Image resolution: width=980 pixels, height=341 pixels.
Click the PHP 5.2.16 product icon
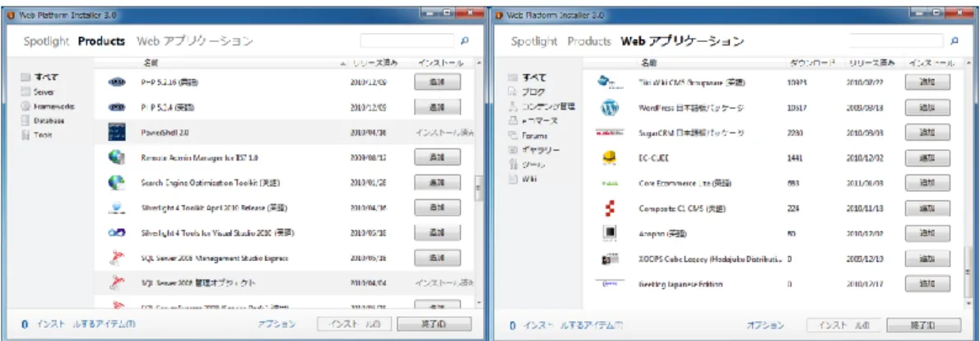(117, 82)
